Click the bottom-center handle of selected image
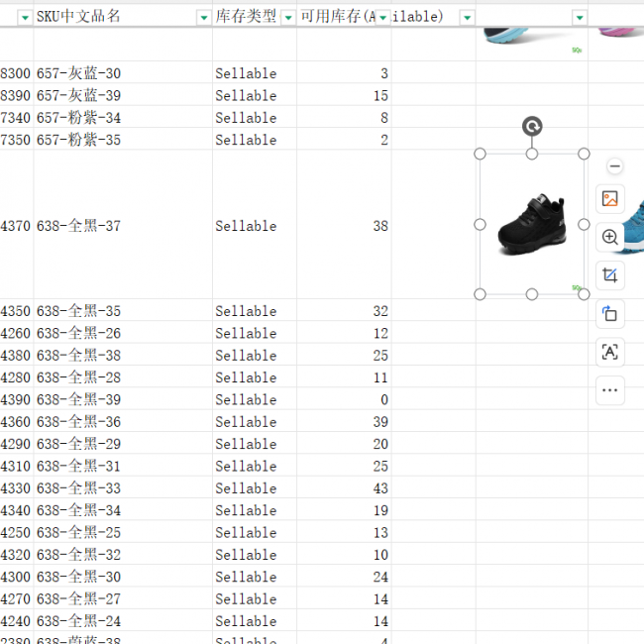This screenshot has width=644, height=644. [x=532, y=294]
